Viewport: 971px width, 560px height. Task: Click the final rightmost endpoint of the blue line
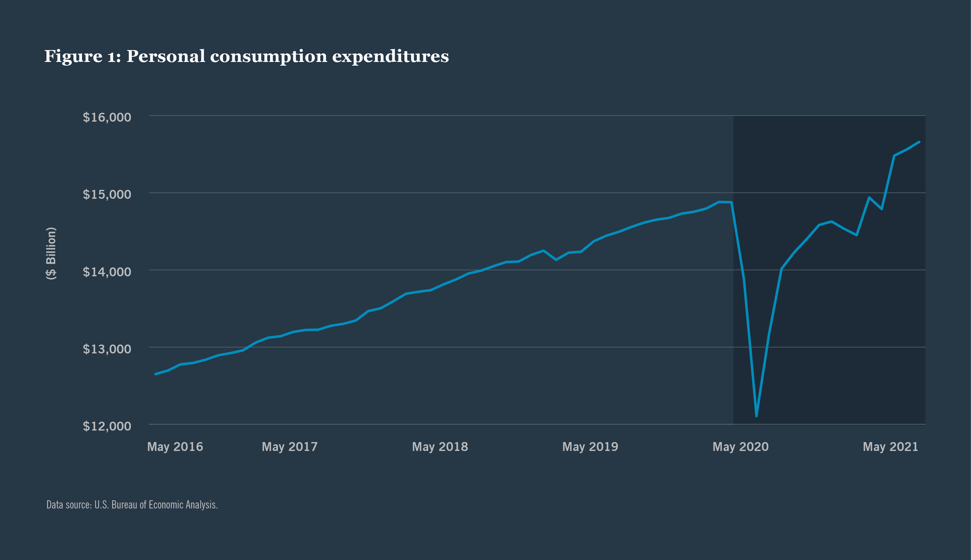(919, 142)
